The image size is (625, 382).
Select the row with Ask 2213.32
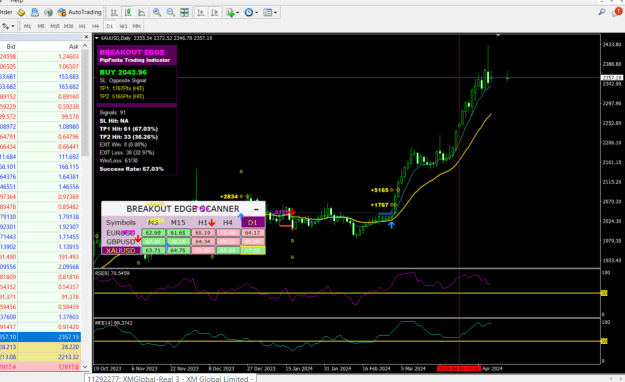coord(40,357)
